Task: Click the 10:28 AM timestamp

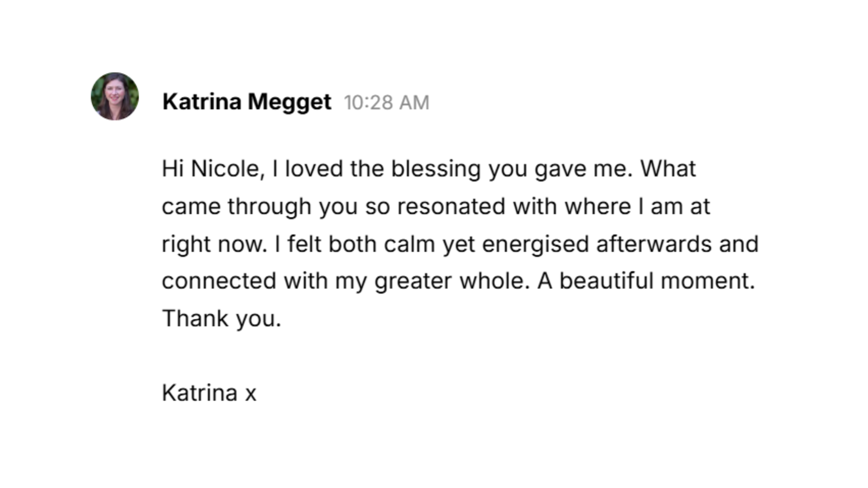Action: point(387,103)
